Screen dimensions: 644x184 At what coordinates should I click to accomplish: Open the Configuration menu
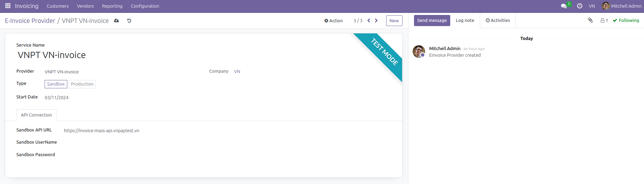[145, 6]
